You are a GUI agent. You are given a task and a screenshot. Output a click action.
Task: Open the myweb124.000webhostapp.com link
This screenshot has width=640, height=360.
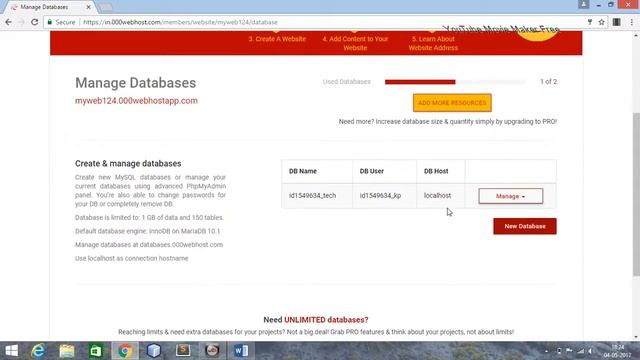point(136,101)
